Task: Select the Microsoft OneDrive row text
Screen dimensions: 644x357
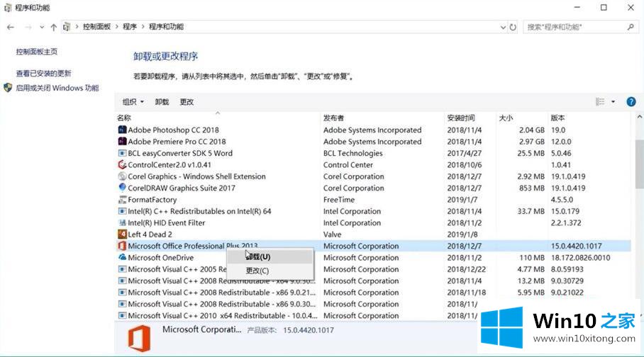Action: [x=160, y=258]
